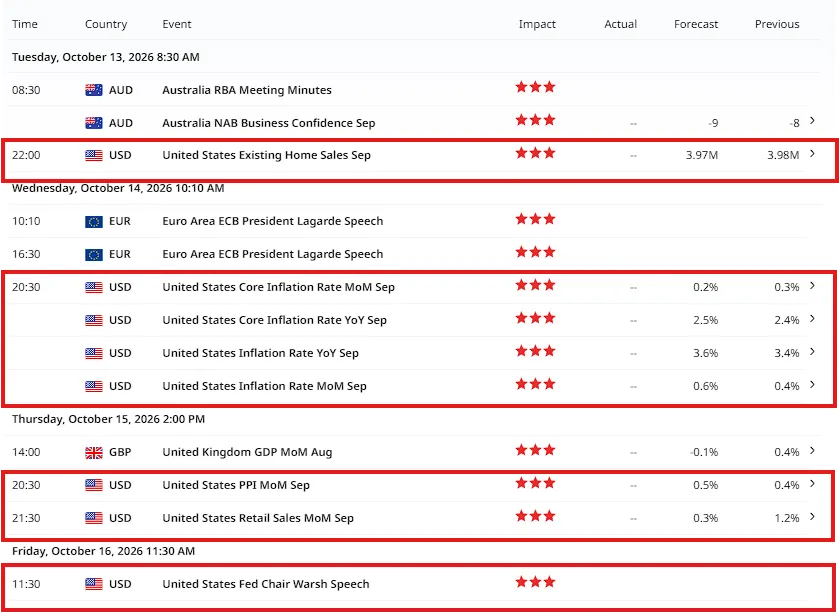Select the 3.97M forecast value
This screenshot has height=613, width=840.
pyautogui.click(x=702, y=155)
